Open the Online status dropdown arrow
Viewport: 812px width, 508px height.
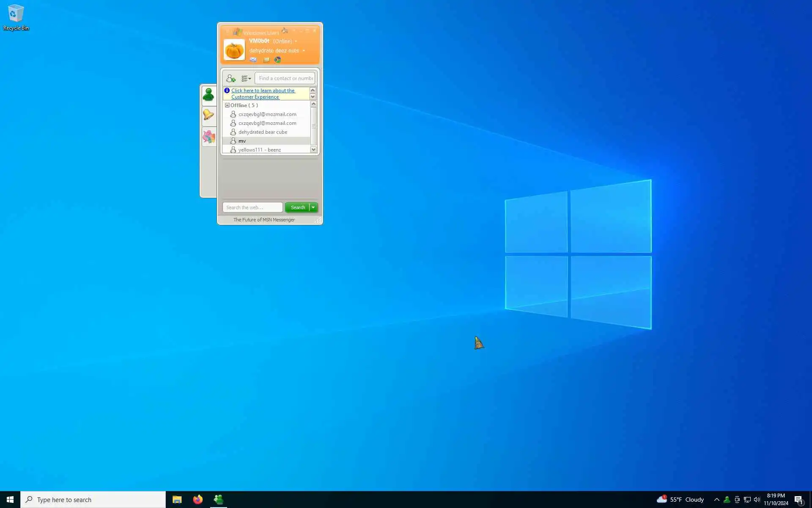point(296,41)
